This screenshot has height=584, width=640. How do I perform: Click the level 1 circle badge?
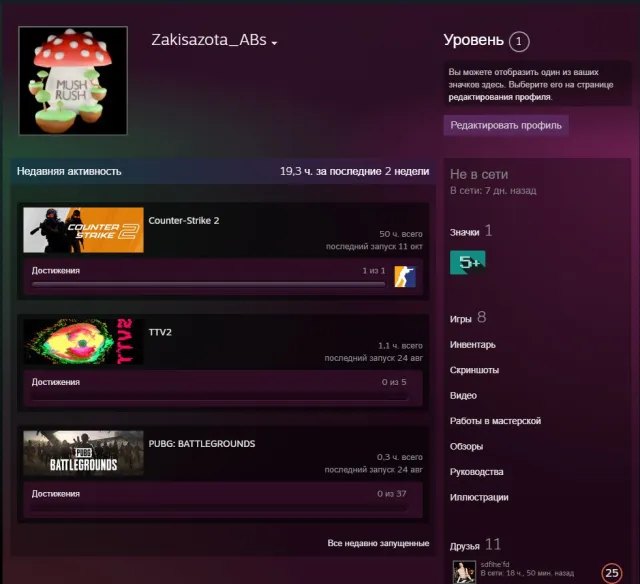pyautogui.click(x=519, y=42)
